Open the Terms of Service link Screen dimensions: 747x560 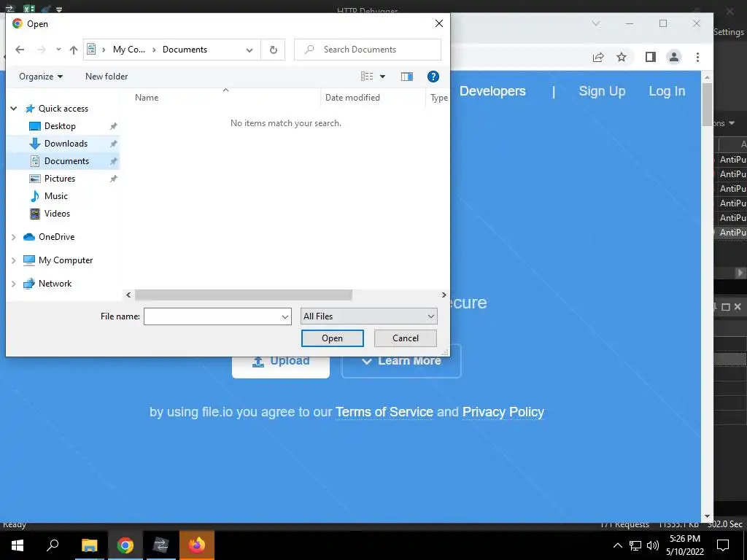[x=384, y=412]
